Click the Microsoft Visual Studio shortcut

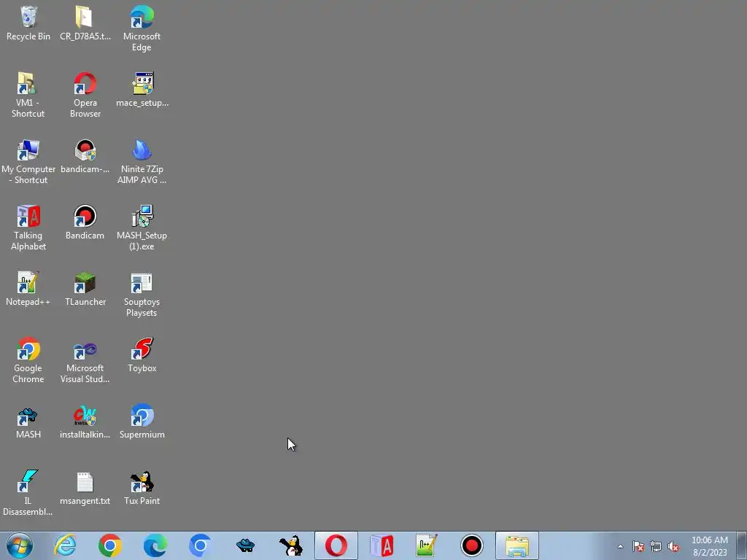(x=85, y=360)
